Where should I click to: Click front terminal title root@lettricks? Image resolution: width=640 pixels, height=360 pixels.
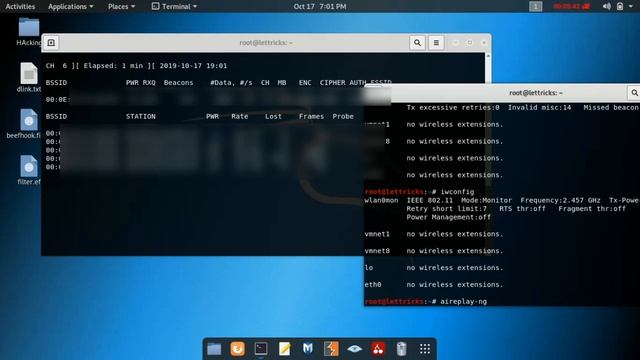pyautogui.click(x=536, y=93)
